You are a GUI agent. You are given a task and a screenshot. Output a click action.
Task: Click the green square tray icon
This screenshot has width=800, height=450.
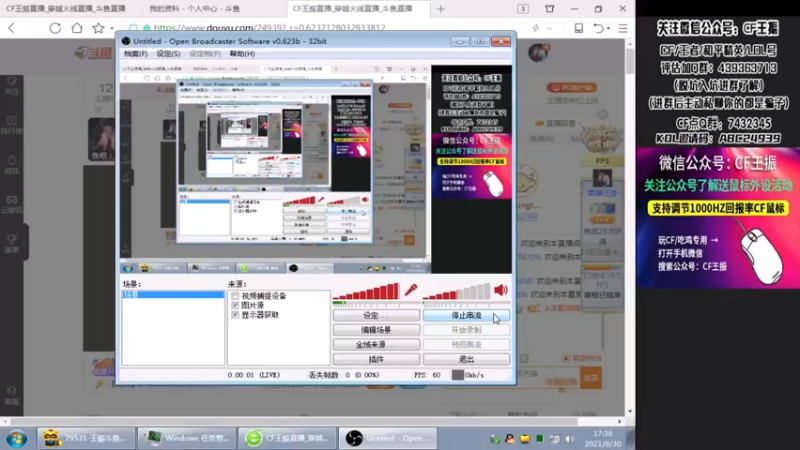(x=540, y=439)
